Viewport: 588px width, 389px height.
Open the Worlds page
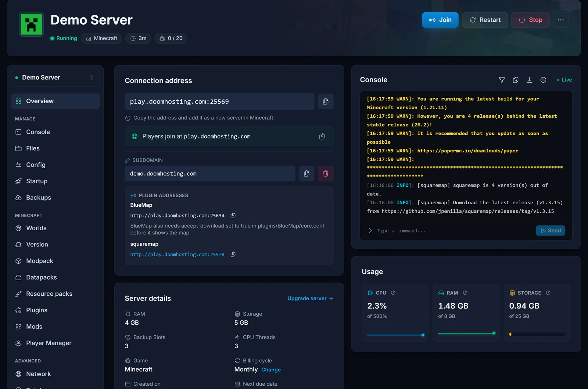(55, 228)
